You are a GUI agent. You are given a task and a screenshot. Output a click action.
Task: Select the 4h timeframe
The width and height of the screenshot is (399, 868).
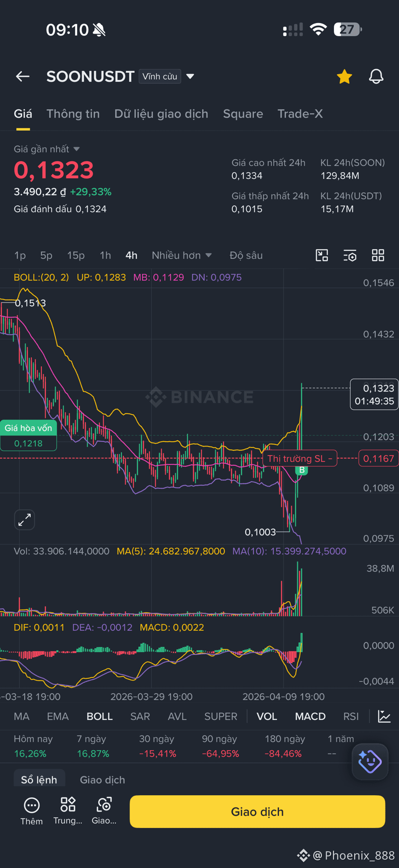pyautogui.click(x=132, y=256)
